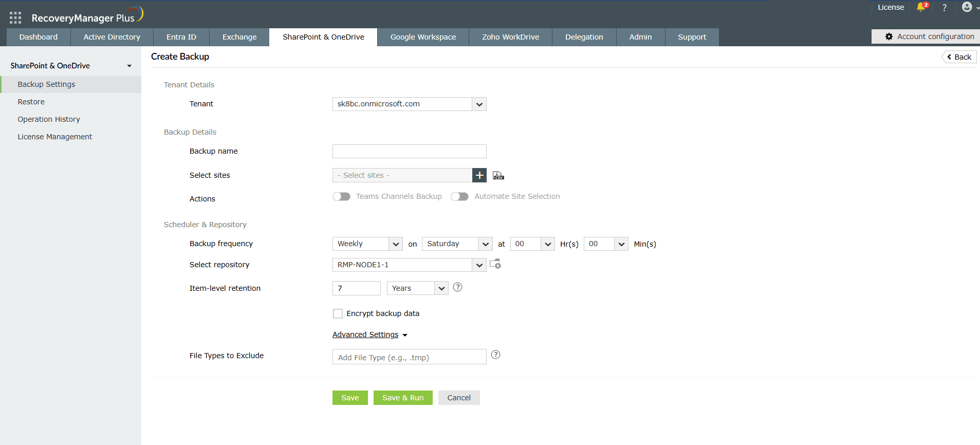This screenshot has width=980, height=445.
Task: Choose the day from the Saturday dropdown
Action: pos(457,244)
